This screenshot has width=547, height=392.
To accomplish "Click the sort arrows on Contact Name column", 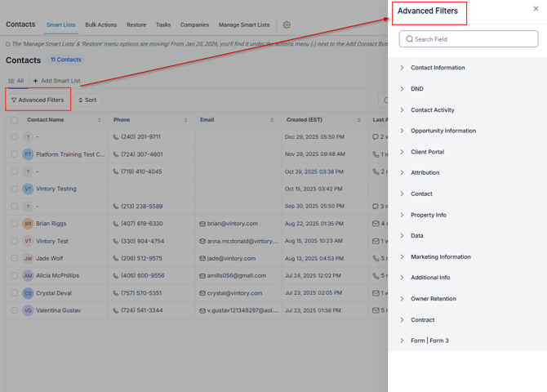I will coord(100,120).
